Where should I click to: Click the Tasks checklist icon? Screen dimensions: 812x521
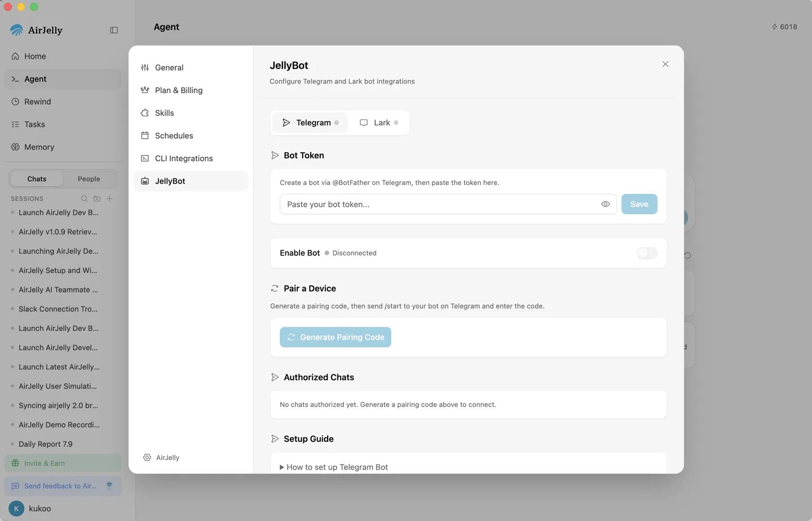[x=15, y=124]
